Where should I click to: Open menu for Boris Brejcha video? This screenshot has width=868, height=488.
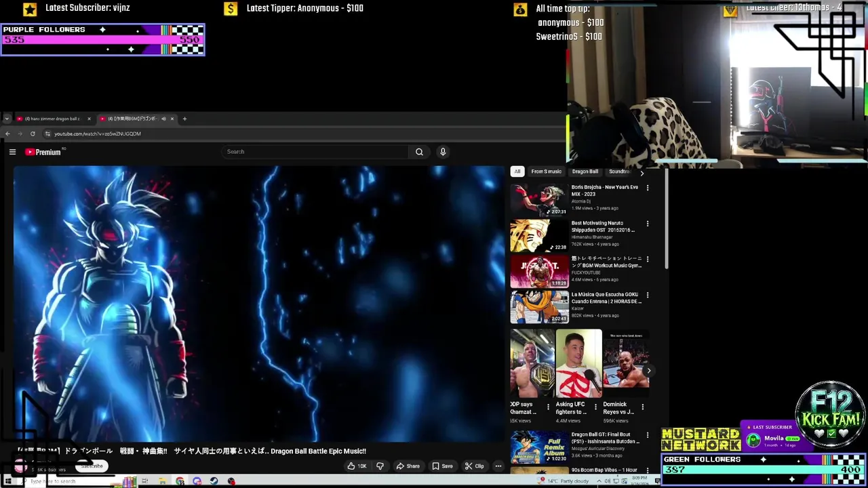pyautogui.click(x=648, y=188)
